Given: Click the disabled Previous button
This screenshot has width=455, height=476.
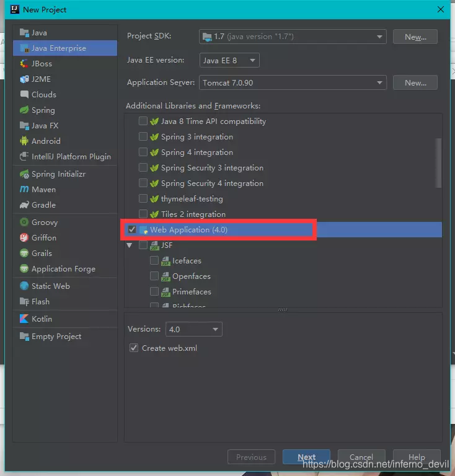Looking at the screenshot, I should coord(251,457).
